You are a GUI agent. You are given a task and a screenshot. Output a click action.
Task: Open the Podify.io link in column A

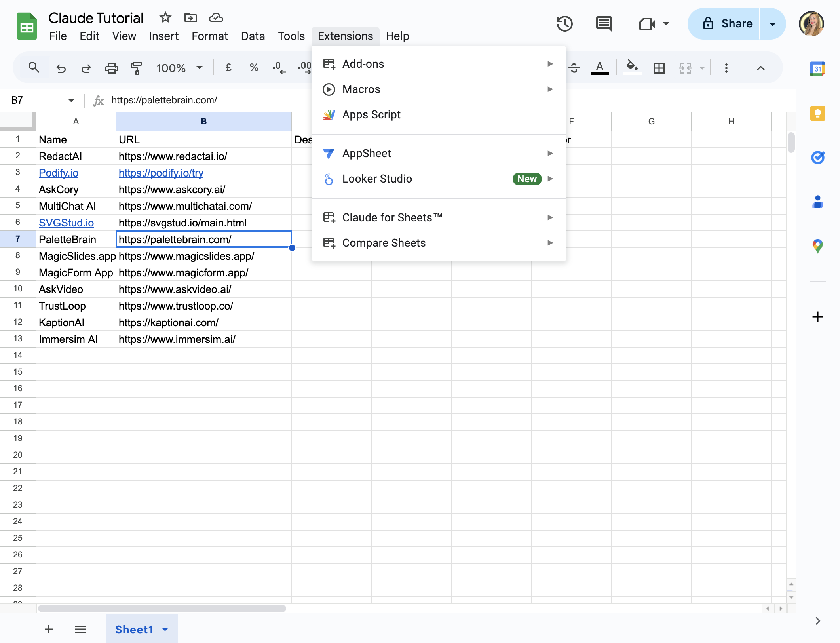(59, 173)
